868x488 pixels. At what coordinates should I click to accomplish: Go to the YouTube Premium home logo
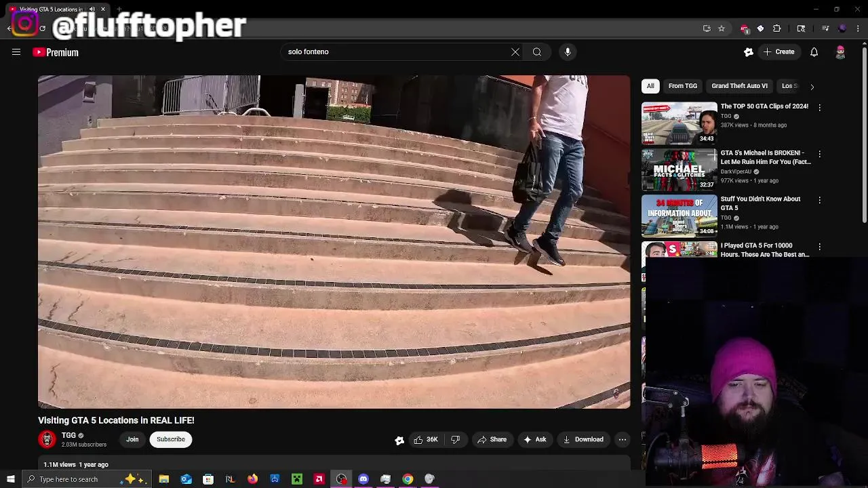[x=56, y=52]
